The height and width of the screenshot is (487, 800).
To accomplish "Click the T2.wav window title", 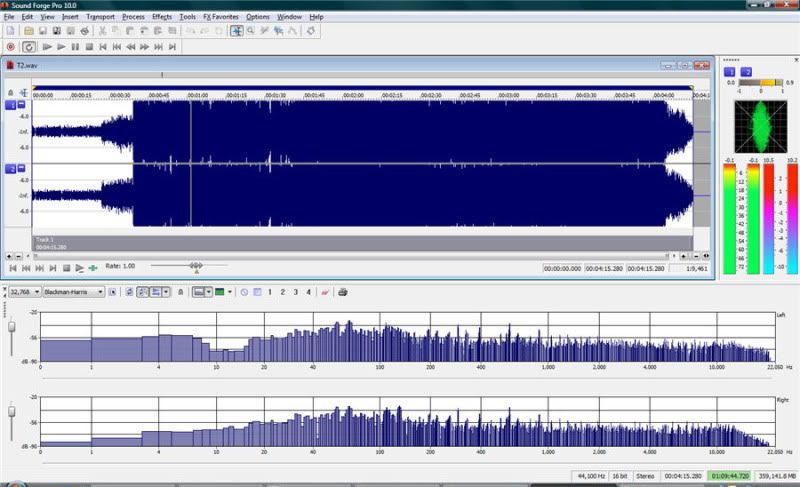I will tap(27, 65).
